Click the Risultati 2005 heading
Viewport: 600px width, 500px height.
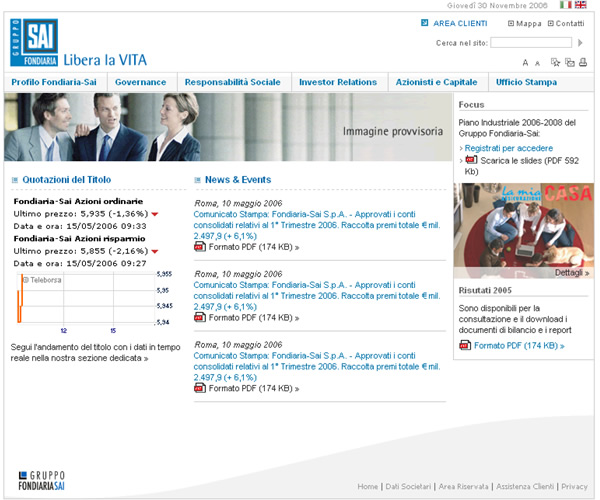click(485, 290)
